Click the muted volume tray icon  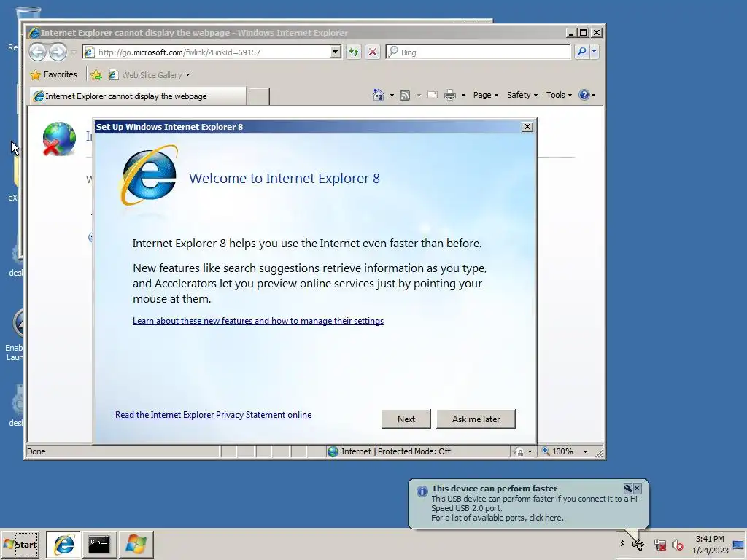pyautogui.click(x=678, y=545)
